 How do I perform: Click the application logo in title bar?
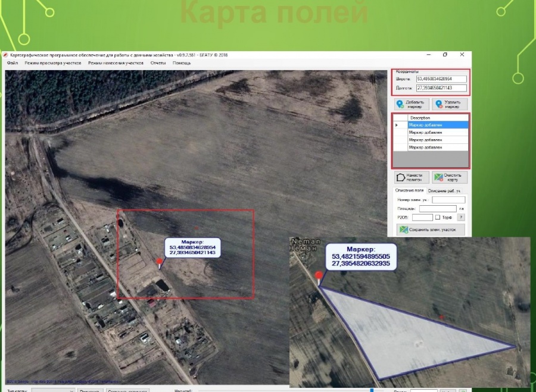click(x=5, y=55)
